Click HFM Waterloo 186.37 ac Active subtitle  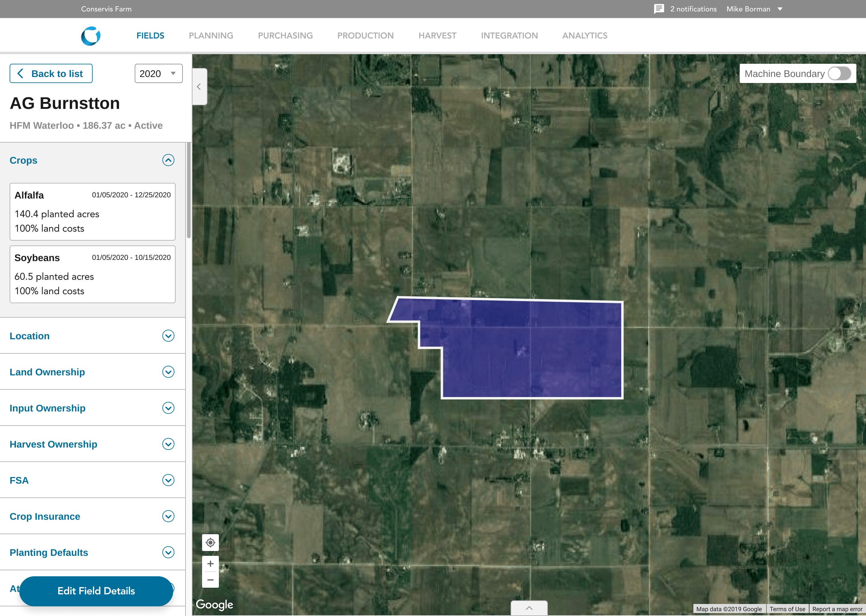tap(86, 125)
